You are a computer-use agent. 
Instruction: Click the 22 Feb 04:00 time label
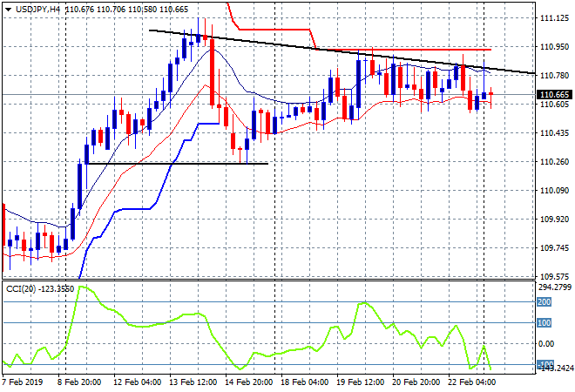click(471, 382)
